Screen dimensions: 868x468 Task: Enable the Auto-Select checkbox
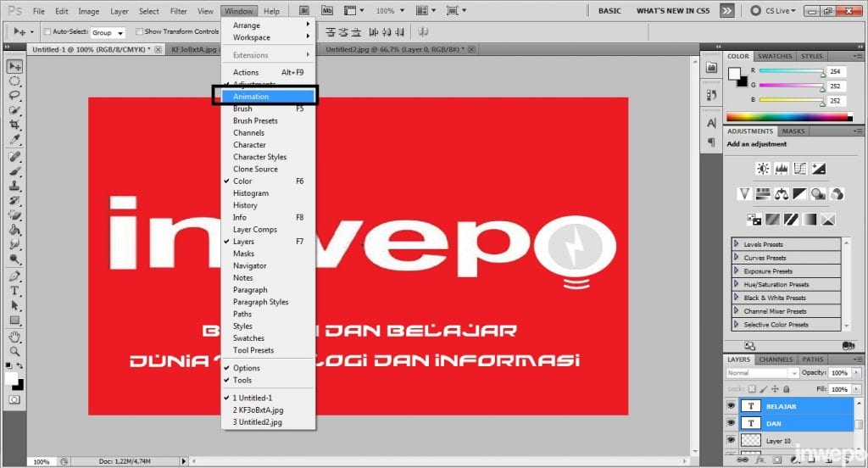[47, 31]
